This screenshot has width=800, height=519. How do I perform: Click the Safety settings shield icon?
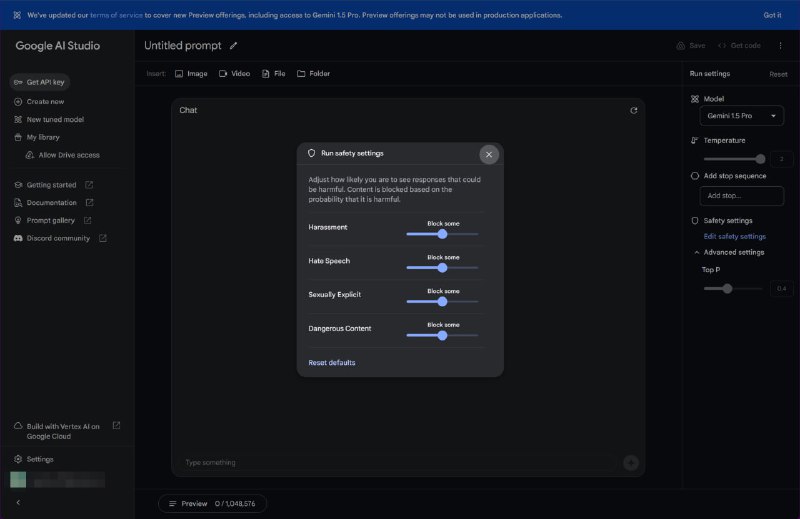point(695,221)
